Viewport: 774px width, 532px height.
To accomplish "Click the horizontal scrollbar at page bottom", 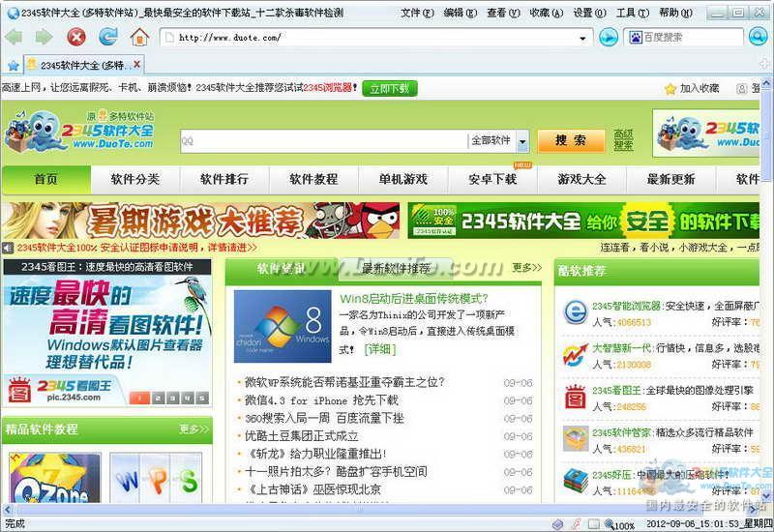I will coord(379,510).
